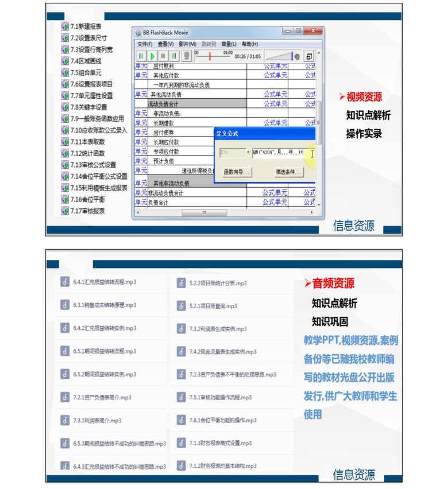Select the 非流动负债合计 cell

[197, 193]
